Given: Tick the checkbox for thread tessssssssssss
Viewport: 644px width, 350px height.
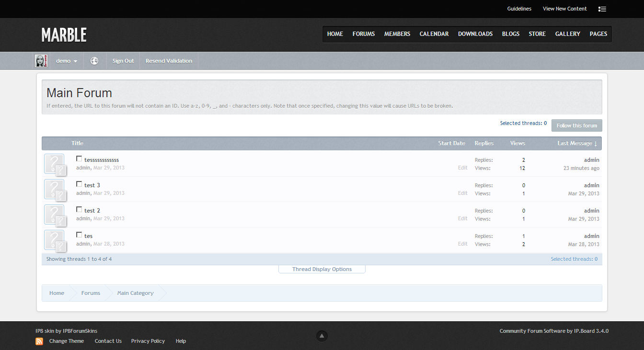Looking at the screenshot, I should (x=79, y=158).
